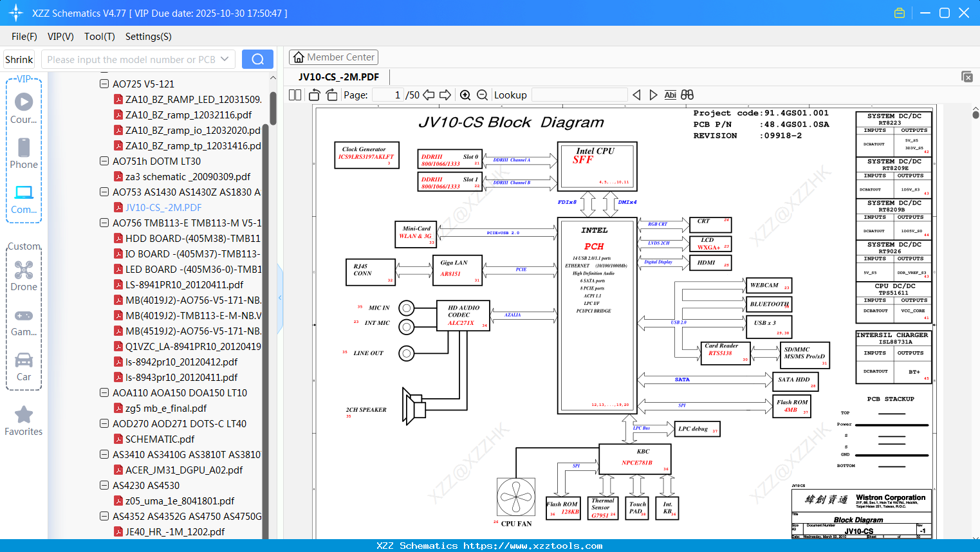Open Q1VZC_LA-8941PR10 file
This screenshot has width=980, height=552.
[187, 346]
